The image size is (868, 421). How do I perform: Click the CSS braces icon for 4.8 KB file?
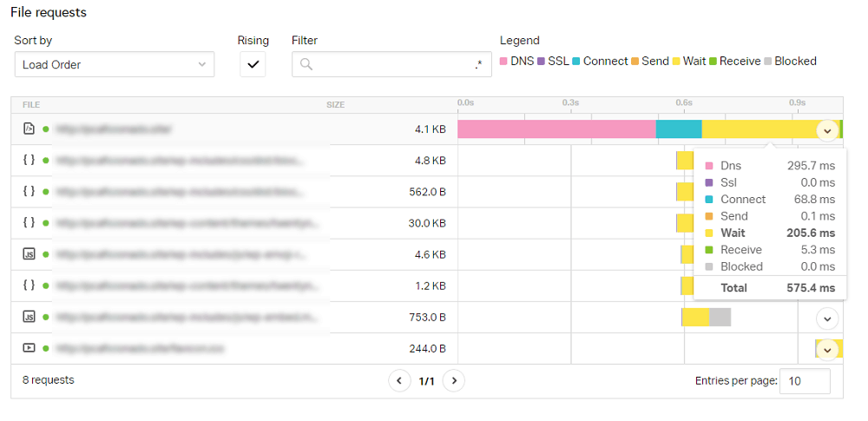29,160
